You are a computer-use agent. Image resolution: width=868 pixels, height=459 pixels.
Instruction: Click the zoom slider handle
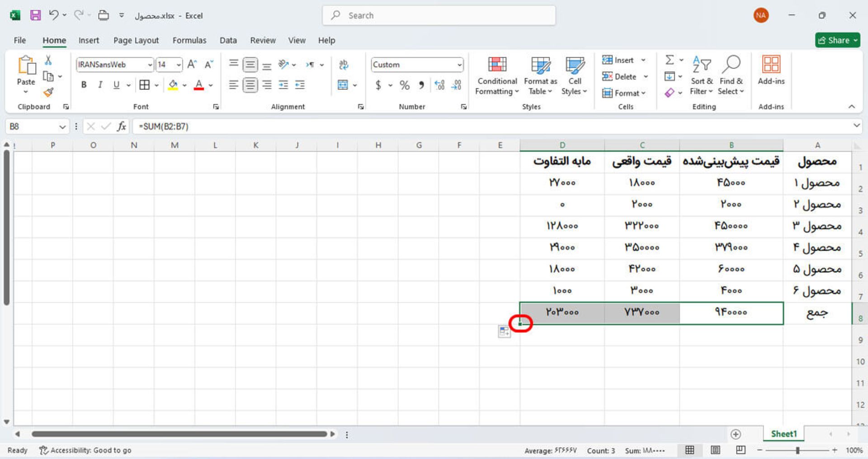tap(797, 450)
